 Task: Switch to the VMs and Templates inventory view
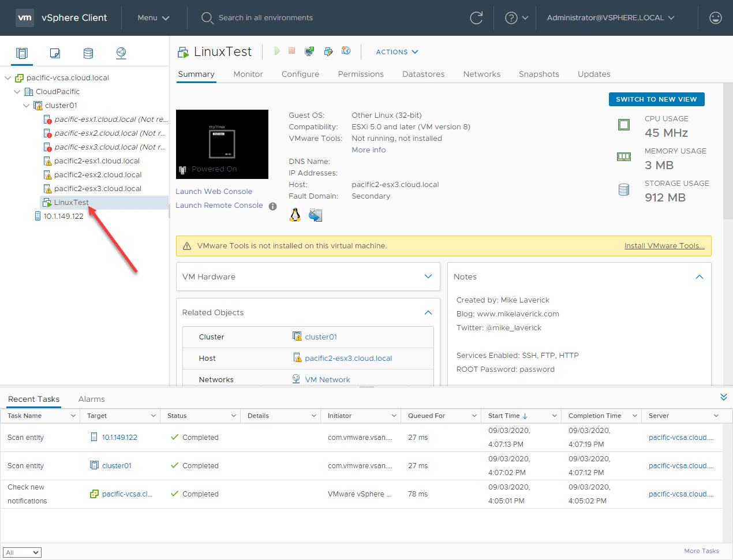tap(55, 53)
